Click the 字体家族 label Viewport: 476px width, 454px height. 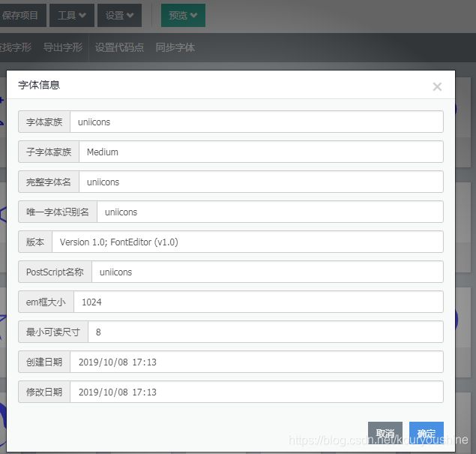(44, 122)
